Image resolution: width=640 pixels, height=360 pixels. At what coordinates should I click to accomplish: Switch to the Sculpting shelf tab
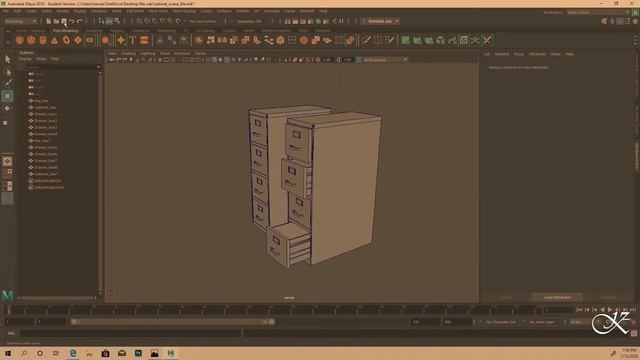(x=94, y=31)
